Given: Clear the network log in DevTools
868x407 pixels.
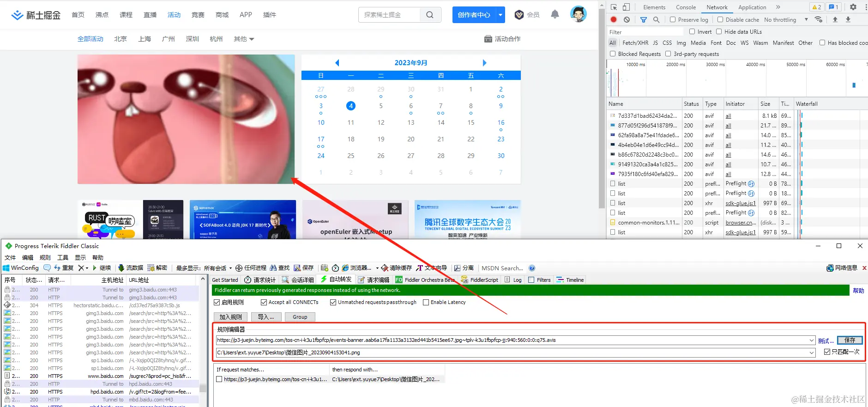Looking at the screenshot, I should pyautogui.click(x=627, y=19).
